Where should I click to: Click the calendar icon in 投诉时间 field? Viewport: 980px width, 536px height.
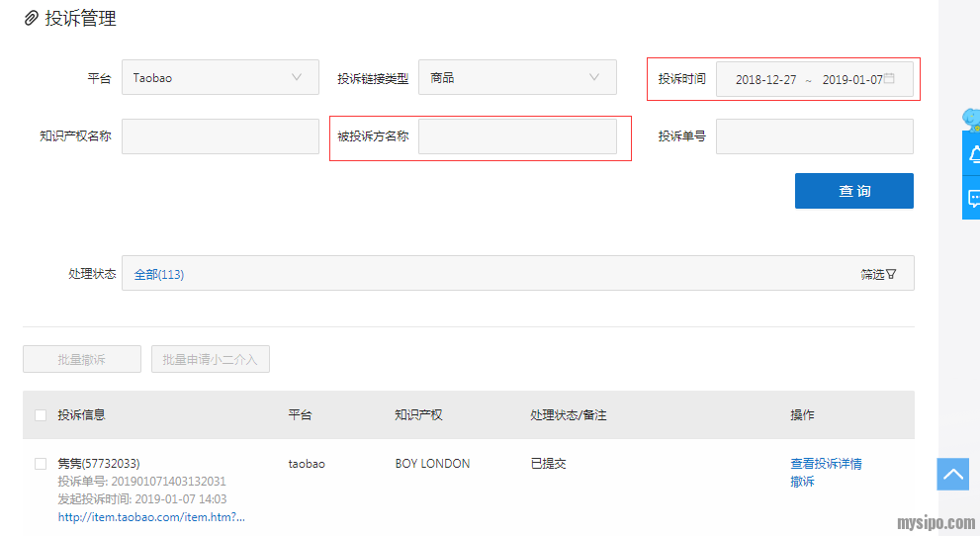click(889, 78)
